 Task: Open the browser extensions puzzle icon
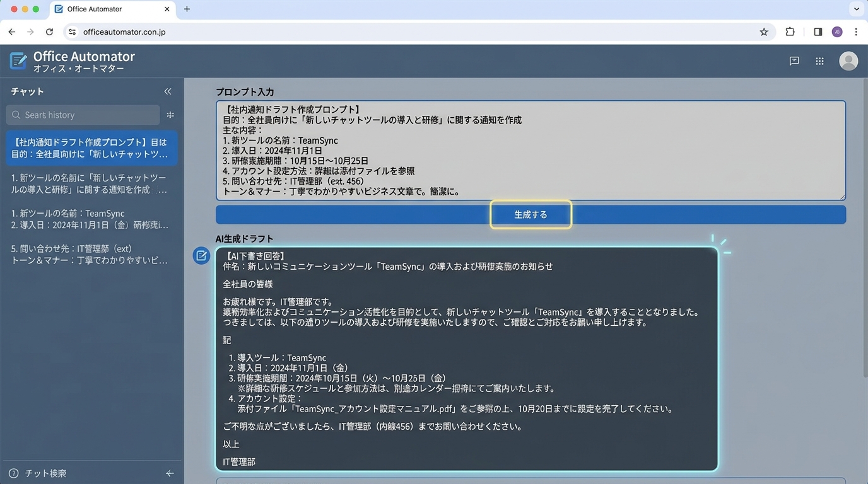[790, 32]
